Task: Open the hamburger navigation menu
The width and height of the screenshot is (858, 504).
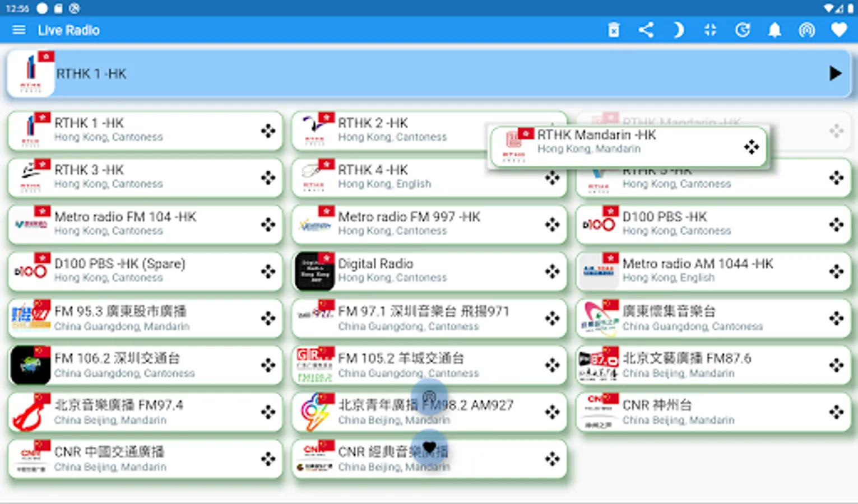Action: [x=18, y=30]
